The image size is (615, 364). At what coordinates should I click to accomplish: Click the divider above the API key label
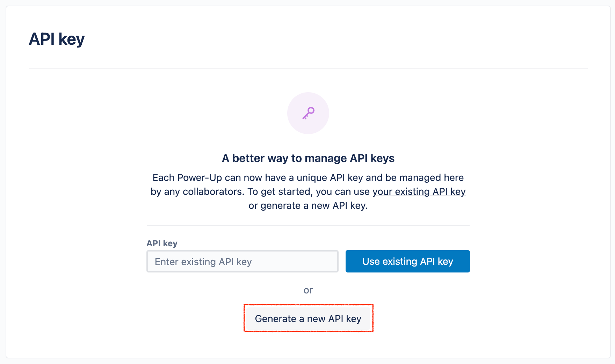(308, 225)
